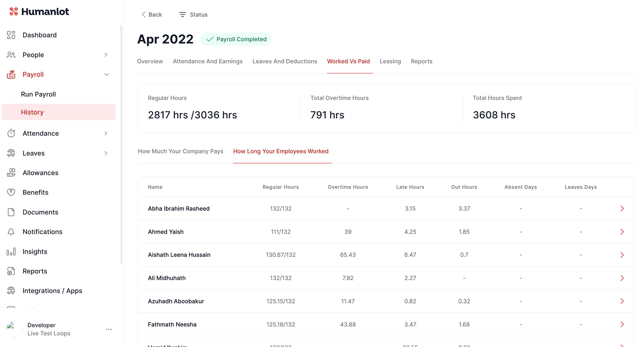The height and width of the screenshot is (347, 644).
Task: Click the Attendance stopwatch icon
Action: click(x=11, y=133)
